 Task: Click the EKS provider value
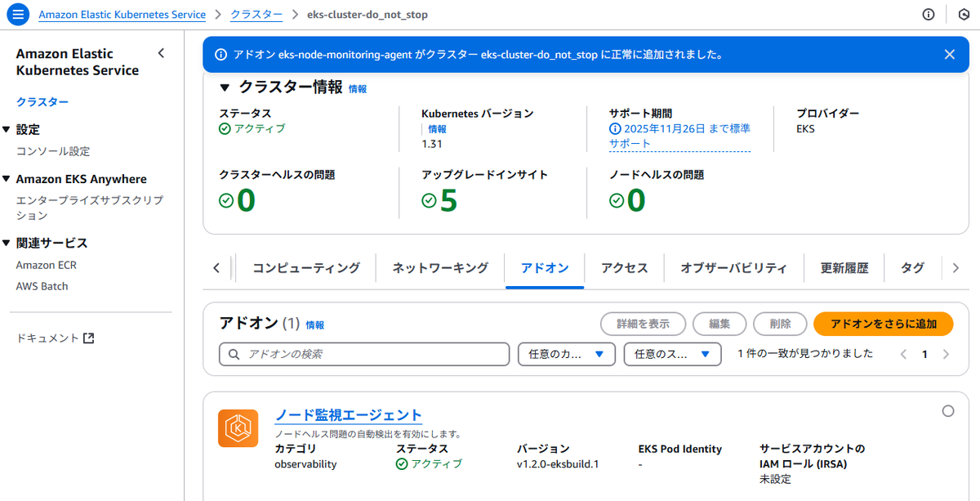point(805,129)
